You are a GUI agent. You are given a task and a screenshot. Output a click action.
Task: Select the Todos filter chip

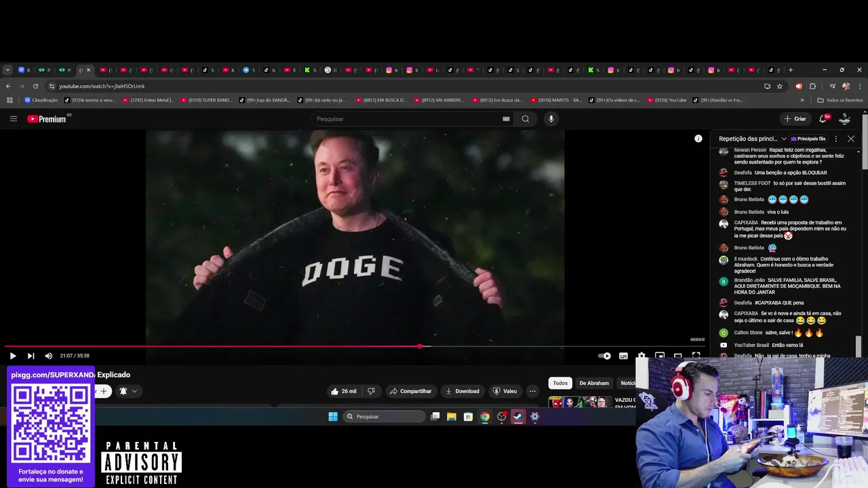tap(560, 383)
